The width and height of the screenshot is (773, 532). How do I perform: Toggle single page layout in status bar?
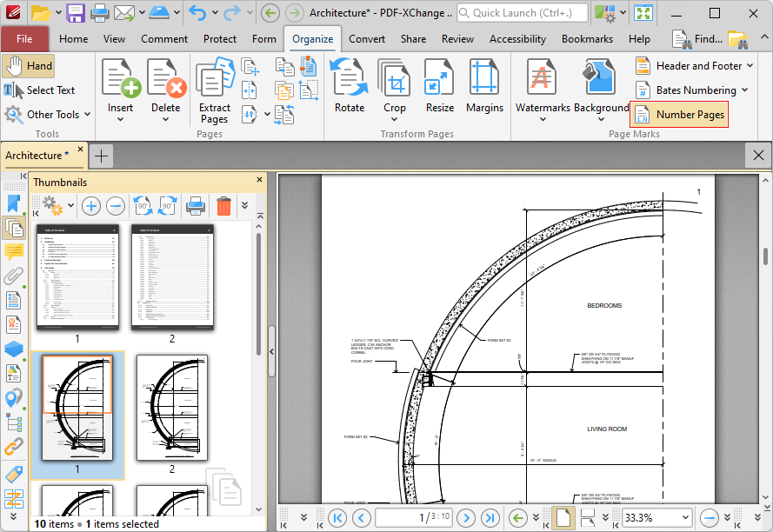pos(563,518)
